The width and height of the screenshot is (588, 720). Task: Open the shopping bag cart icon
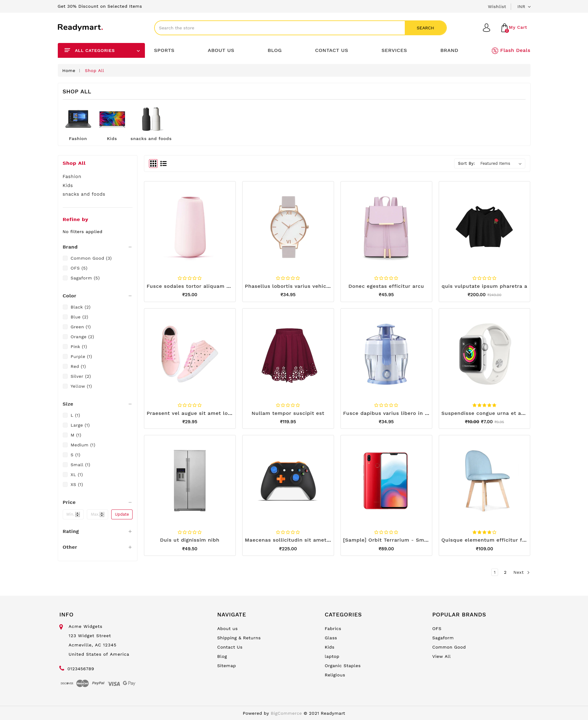(x=504, y=28)
